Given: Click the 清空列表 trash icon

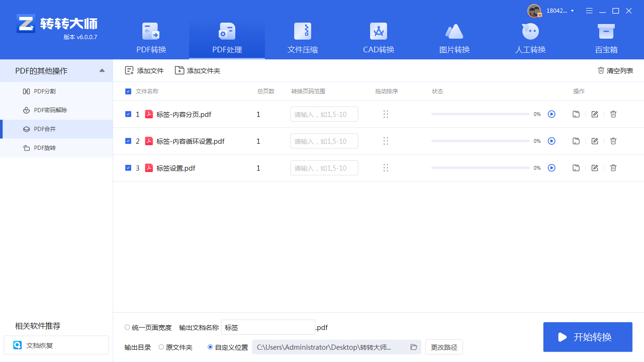Looking at the screenshot, I should 601,70.
